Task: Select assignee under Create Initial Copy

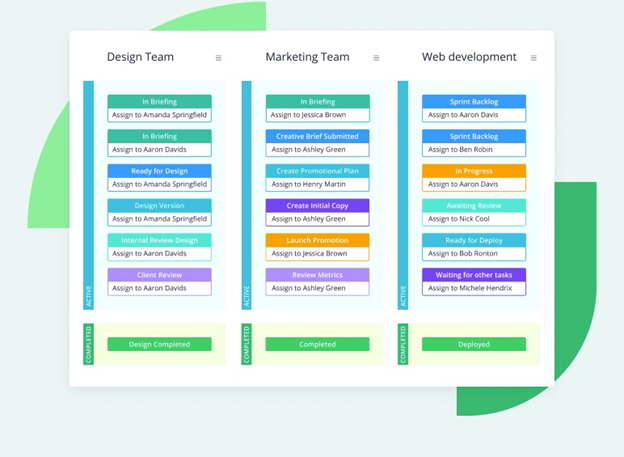Action: (x=318, y=219)
